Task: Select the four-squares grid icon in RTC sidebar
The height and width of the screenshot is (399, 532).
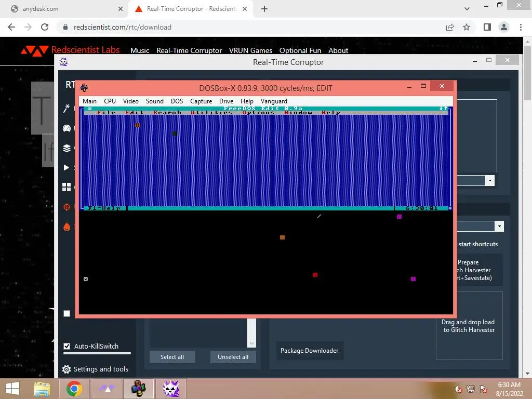Action: coord(66,187)
